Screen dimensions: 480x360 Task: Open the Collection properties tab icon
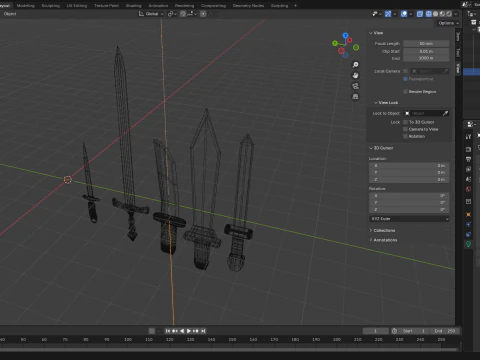click(x=468, y=201)
